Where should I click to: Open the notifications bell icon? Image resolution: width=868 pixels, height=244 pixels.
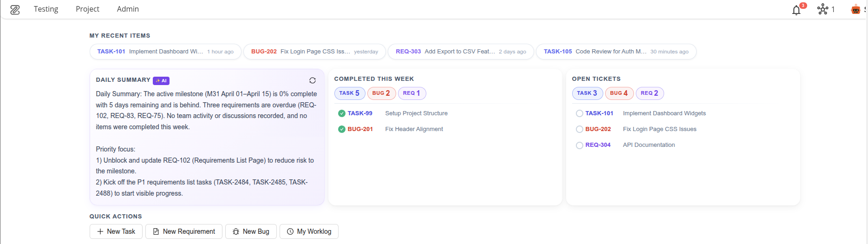click(x=796, y=10)
